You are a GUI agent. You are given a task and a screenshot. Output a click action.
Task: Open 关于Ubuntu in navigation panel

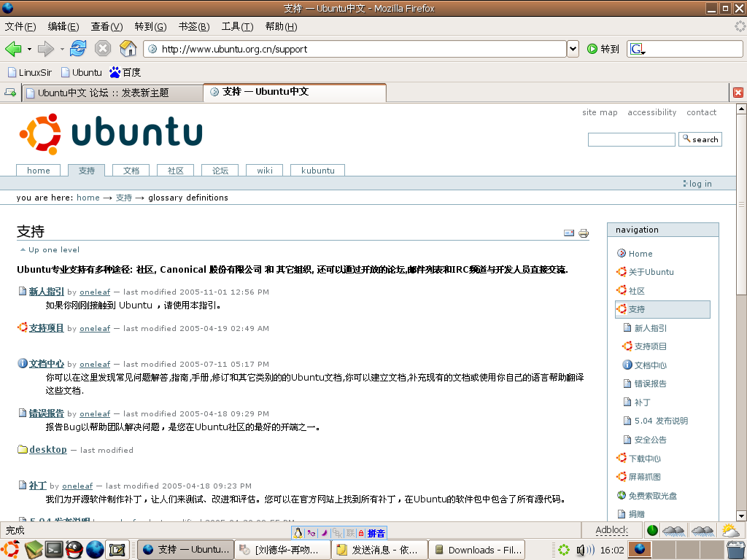pyautogui.click(x=651, y=272)
